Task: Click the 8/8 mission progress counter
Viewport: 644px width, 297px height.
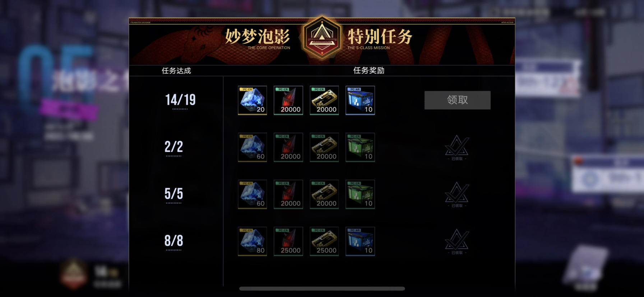Action: [x=174, y=241]
